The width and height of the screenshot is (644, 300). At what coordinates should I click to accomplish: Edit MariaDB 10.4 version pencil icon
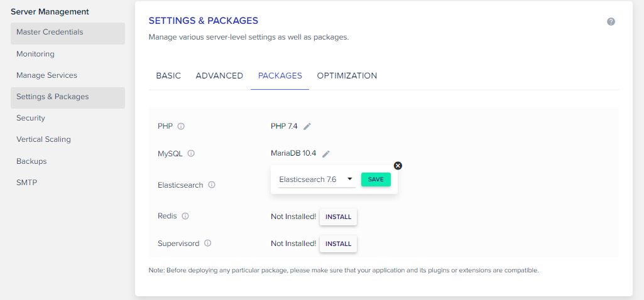click(x=326, y=154)
